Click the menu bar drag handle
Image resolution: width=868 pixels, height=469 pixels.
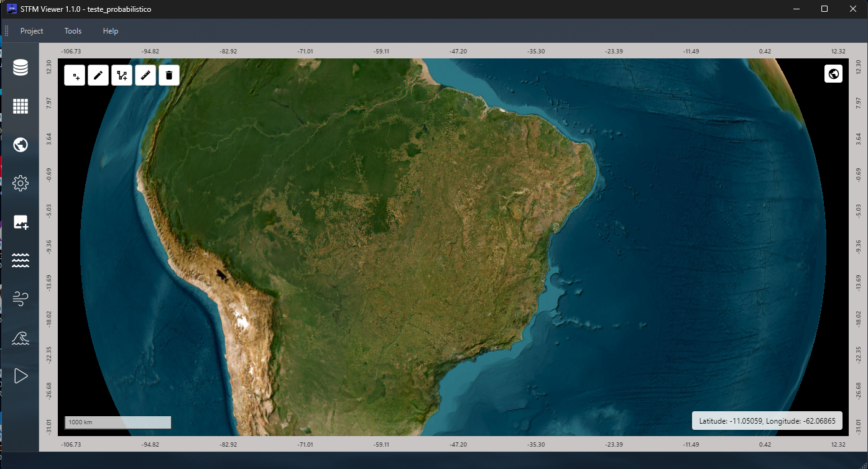[7, 31]
